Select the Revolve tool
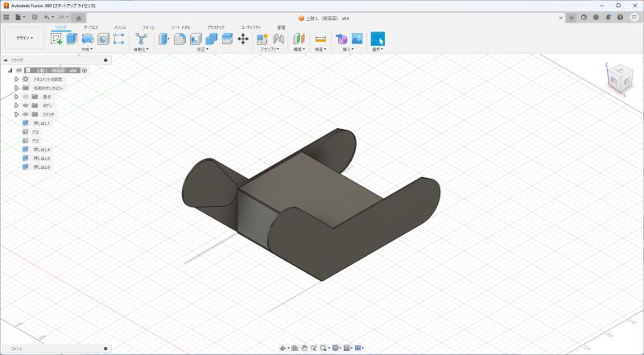Screen dimensions: 644x355 [x=88, y=39]
